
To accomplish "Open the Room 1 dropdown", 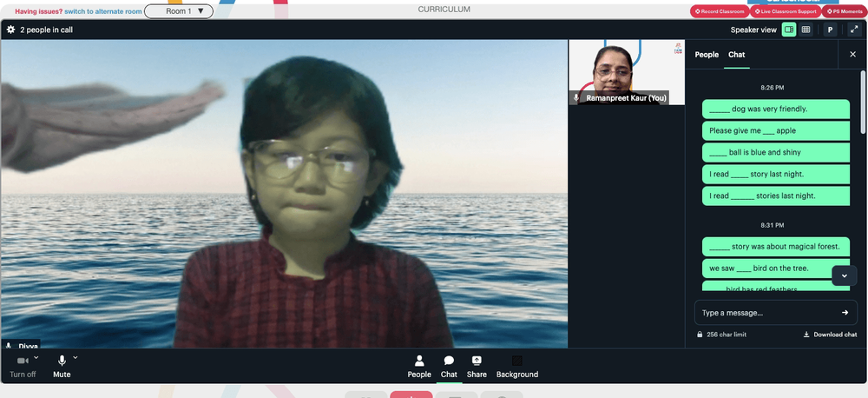I will coord(179,11).
